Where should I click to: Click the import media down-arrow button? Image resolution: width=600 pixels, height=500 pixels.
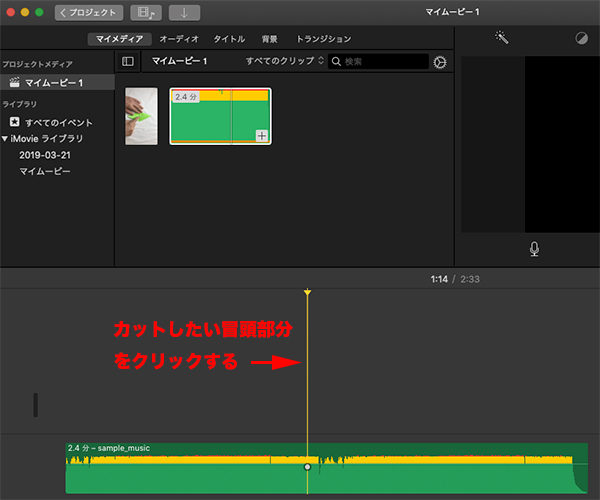tap(184, 13)
